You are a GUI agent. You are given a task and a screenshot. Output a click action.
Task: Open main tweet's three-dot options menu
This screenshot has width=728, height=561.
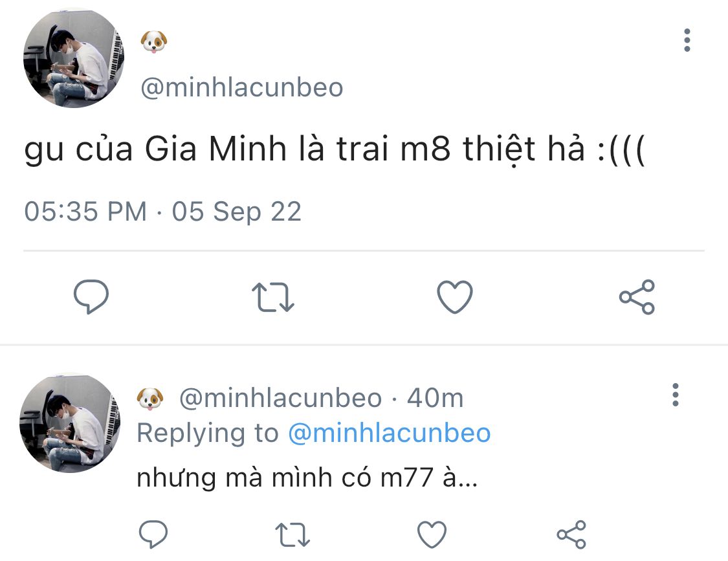click(x=687, y=41)
